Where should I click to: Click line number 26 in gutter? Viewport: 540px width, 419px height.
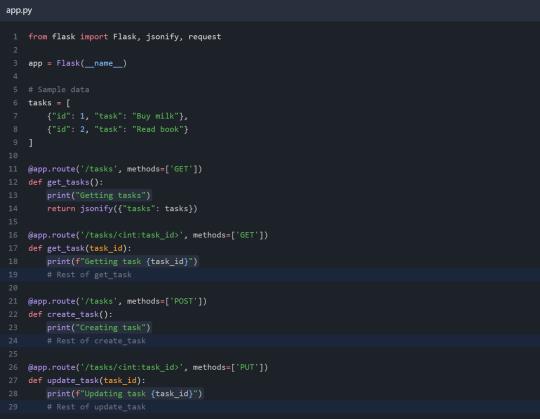pyautogui.click(x=13, y=367)
